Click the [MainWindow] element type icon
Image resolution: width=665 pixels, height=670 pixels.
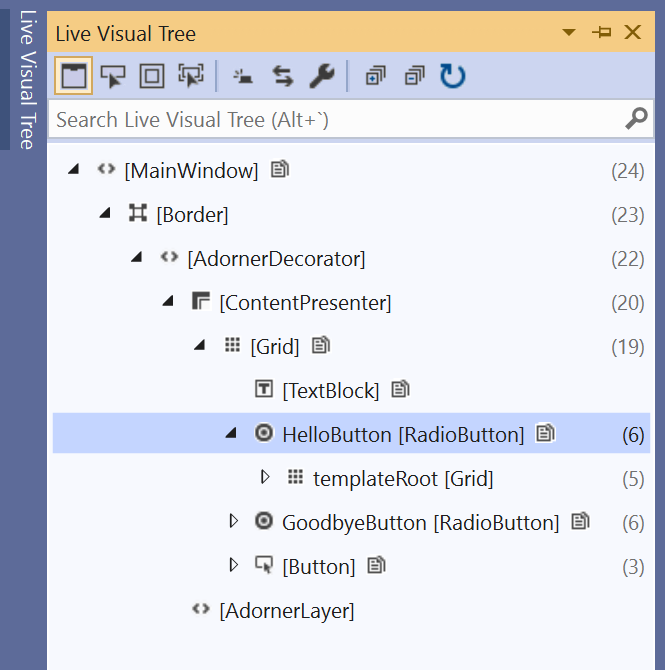pyautogui.click(x=106, y=169)
